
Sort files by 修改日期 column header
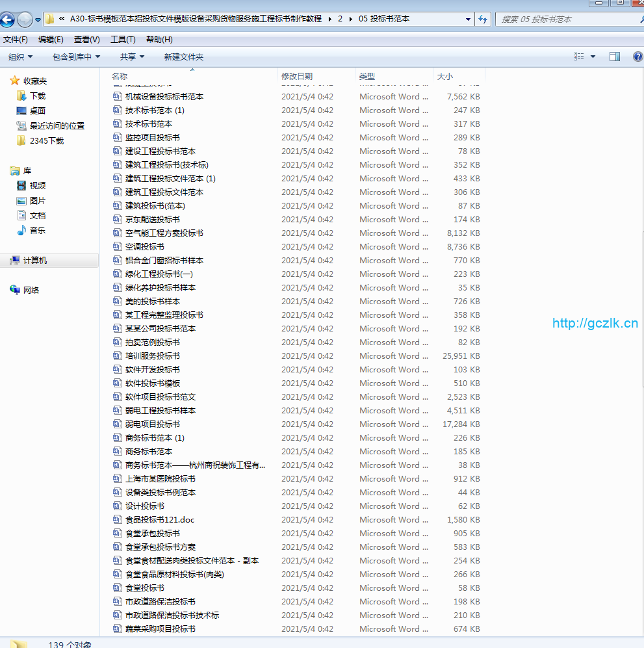(297, 77)
